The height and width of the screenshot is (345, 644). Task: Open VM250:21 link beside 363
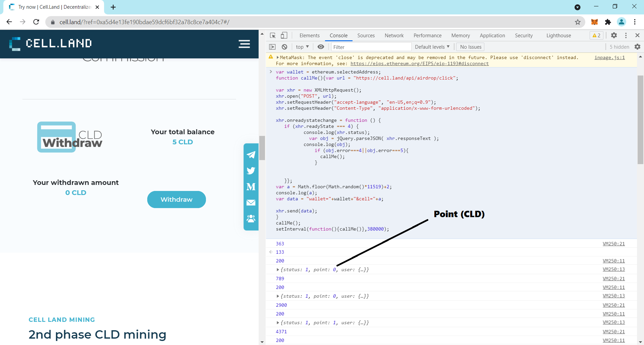coord(613,244)
